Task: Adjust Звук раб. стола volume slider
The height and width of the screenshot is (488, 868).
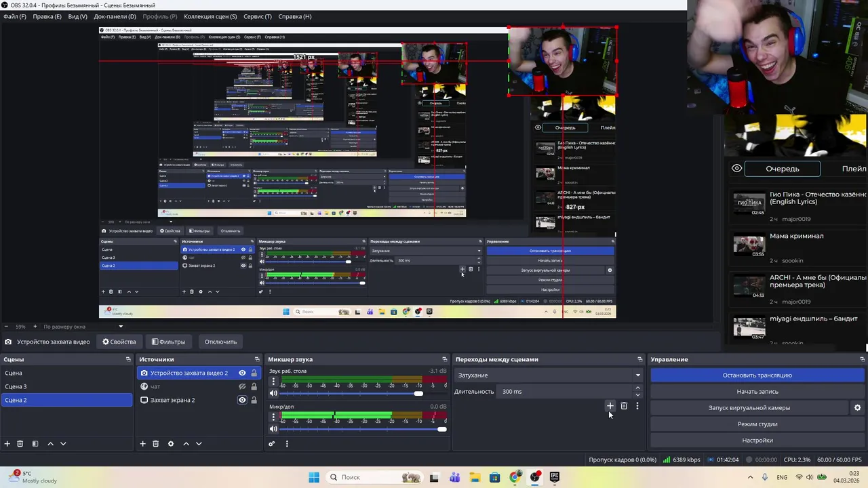Action: 418,394
